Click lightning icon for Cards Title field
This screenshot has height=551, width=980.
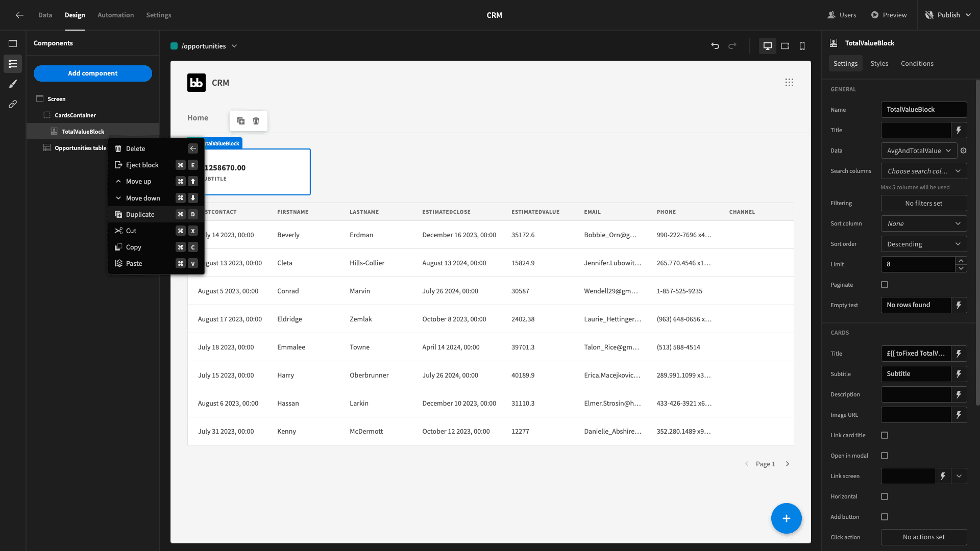coord(959,354)
